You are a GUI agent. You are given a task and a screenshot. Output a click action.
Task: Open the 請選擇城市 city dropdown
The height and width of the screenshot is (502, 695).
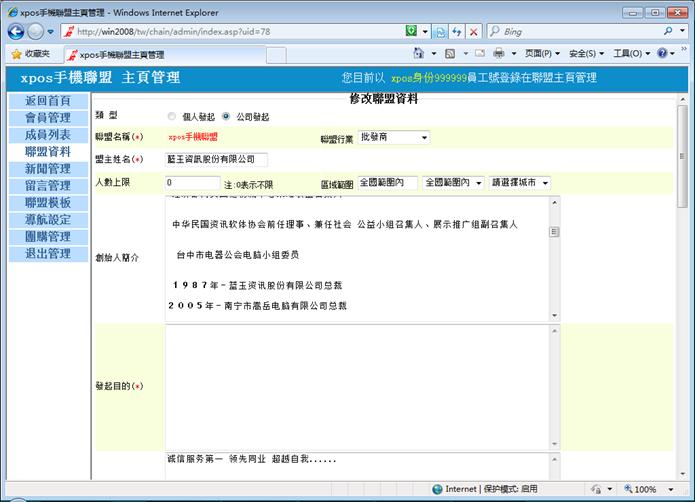[x=519, y=183]
